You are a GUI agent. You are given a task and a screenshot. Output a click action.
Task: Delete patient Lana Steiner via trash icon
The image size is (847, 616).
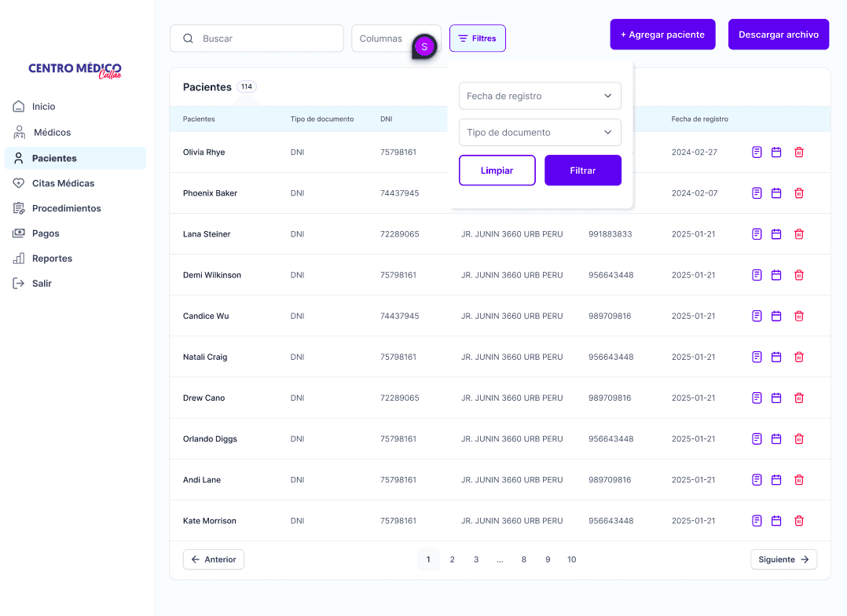tap(799, 234)
